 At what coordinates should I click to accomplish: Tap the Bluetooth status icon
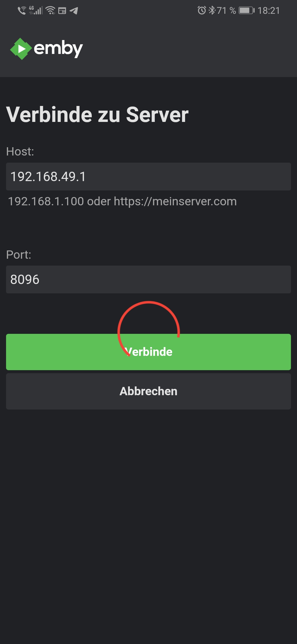(212, 10)
